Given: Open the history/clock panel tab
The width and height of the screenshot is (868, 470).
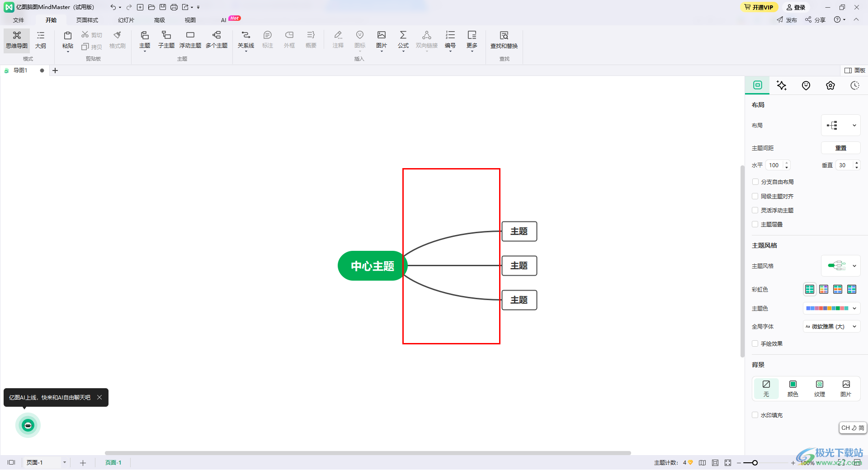Looking at the screenshot, I should tap(855, 85).
